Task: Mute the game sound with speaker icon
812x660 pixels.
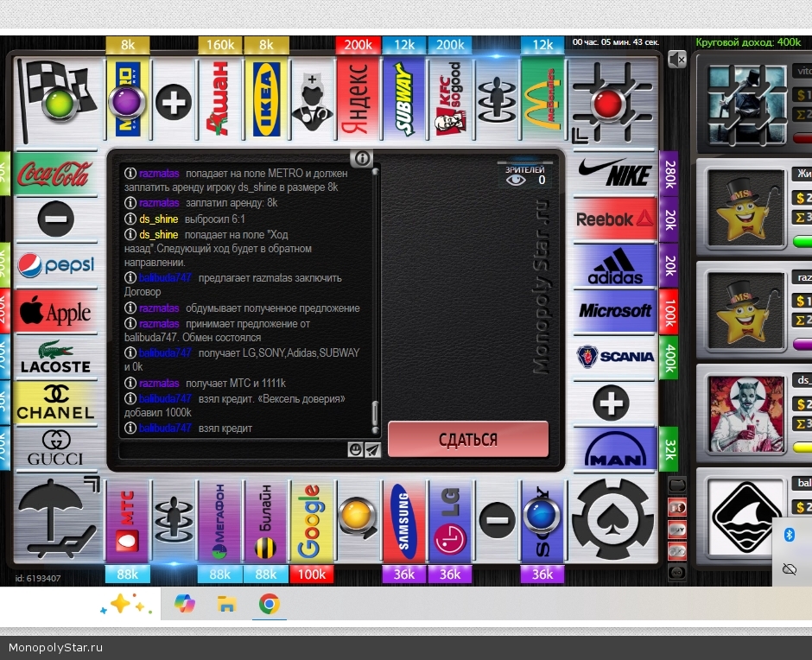Action: pos(677,60)
